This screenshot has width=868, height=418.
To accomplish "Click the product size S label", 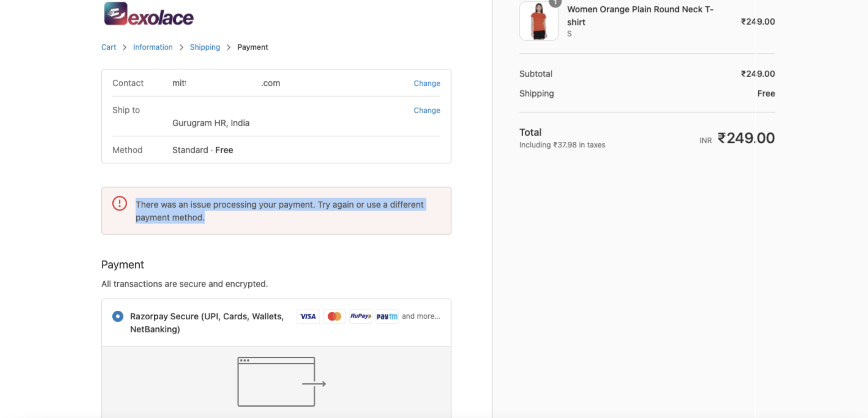I will tap(570, 34).
